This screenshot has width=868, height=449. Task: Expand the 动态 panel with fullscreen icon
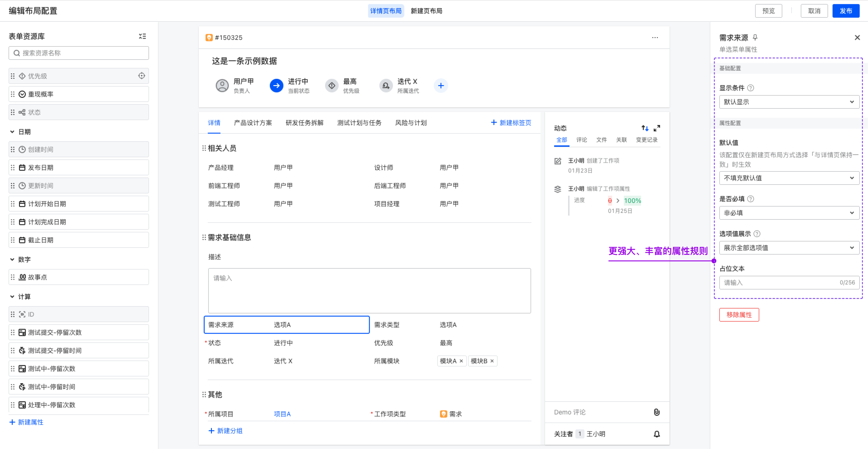tap(657, 128)
